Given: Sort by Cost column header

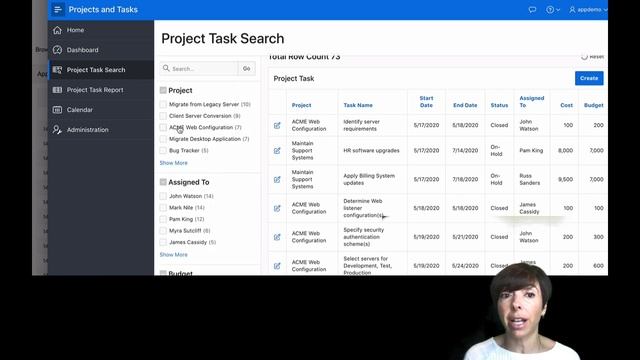Looking at the screenshot, I should click(x=567, y=105).
